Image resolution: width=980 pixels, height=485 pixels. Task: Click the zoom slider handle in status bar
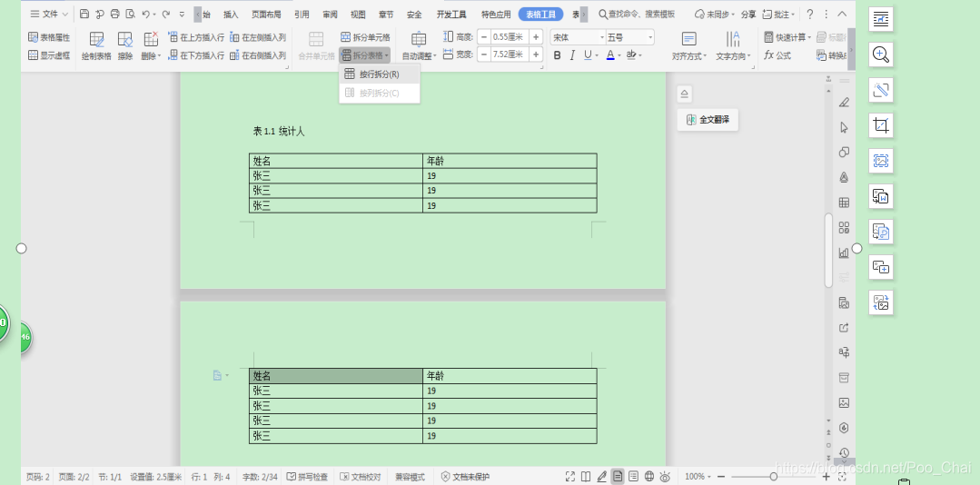coord(774,477)
